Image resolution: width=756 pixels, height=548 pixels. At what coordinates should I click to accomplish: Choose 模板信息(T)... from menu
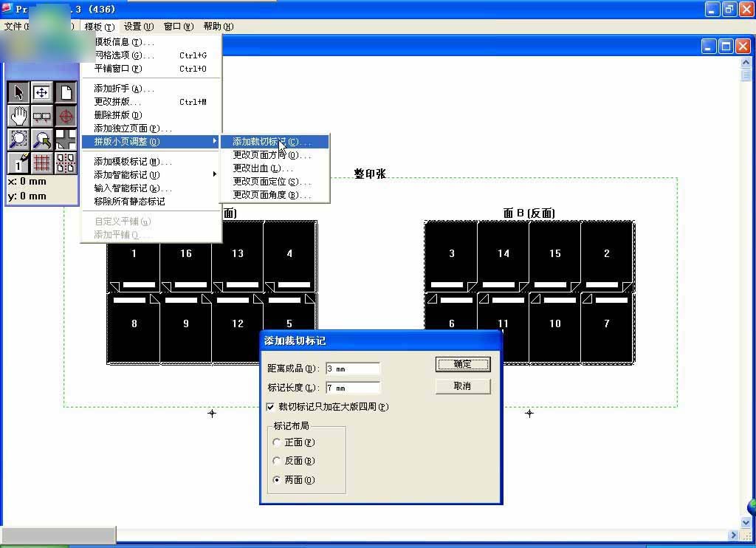(151, 42)
